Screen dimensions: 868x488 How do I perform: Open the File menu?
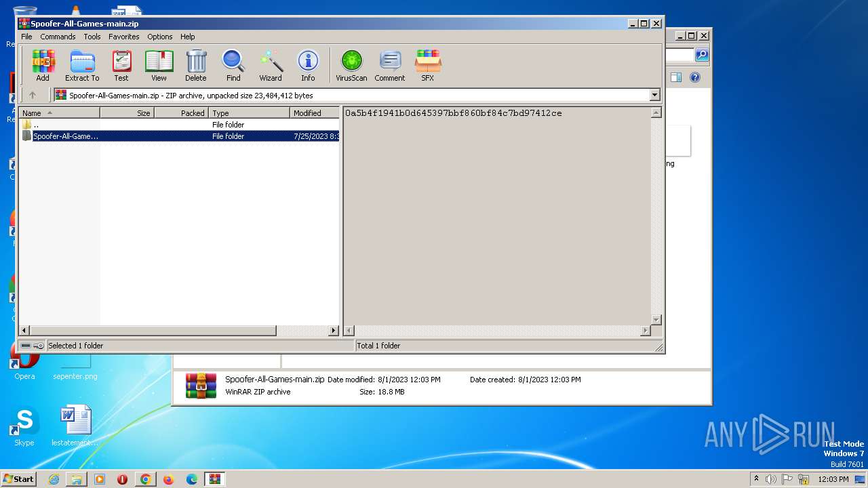(x=26, y=37)
